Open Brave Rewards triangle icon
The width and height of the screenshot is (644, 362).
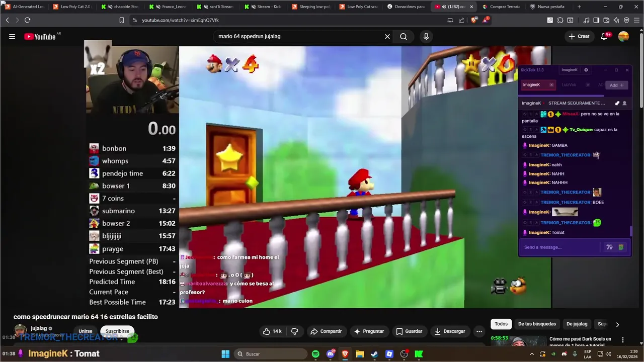tap(486, 20)
